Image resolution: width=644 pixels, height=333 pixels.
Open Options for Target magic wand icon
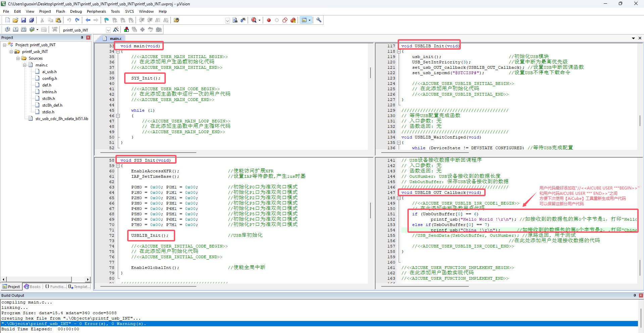tap(116, 30)
